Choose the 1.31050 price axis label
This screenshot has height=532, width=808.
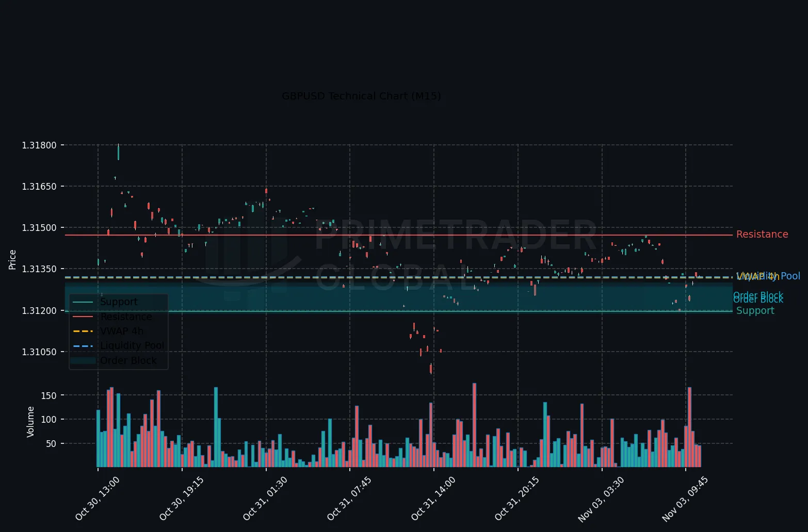point(39,352)
